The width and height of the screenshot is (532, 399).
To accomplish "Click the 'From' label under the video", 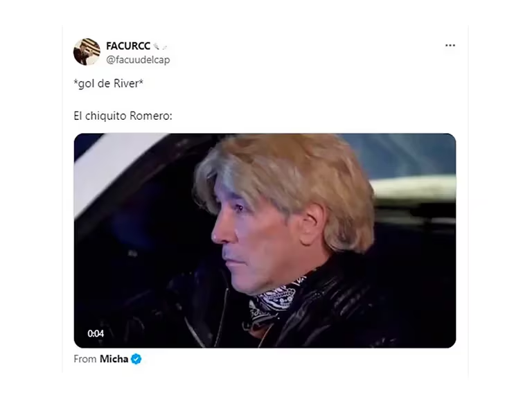I will pos(85,359).
